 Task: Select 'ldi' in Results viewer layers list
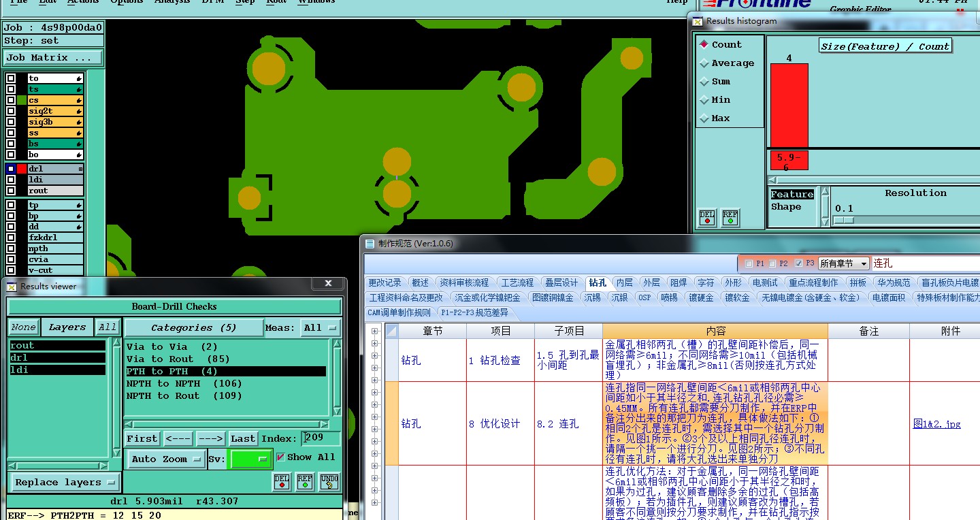click(57, 370)
